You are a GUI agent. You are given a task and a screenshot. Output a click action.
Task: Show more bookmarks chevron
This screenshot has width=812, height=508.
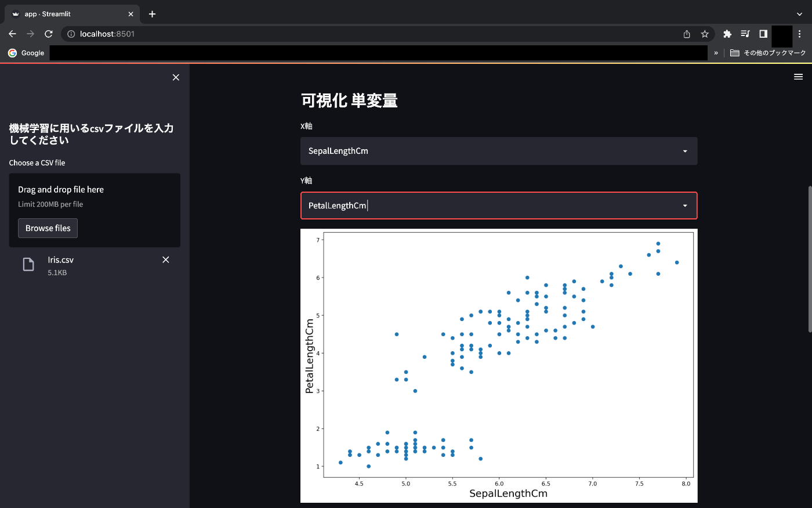tap(716, 53)
